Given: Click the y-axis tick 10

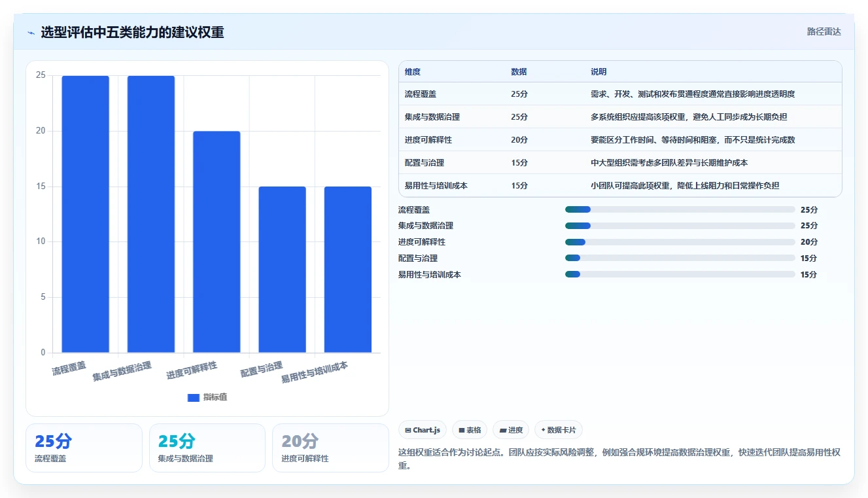Looking at the screenshot, I should (41, 241).
